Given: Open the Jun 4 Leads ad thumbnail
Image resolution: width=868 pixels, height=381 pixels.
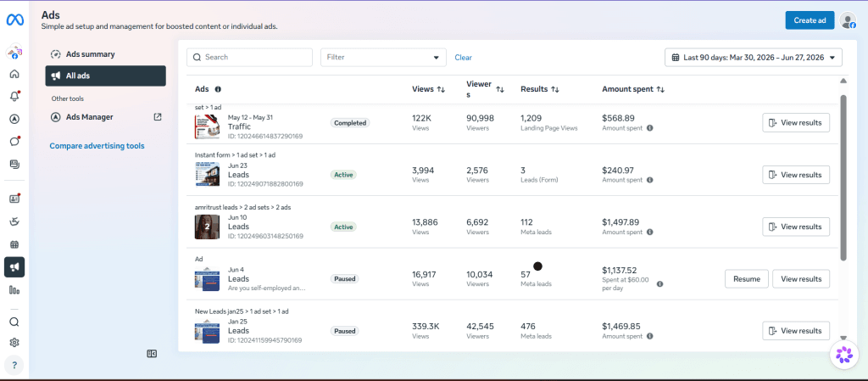Looking at the screenshot, I should pos(207,278).
